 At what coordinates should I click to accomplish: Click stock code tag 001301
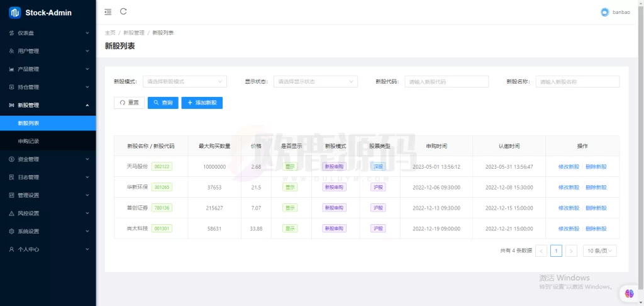coord(162,229)
